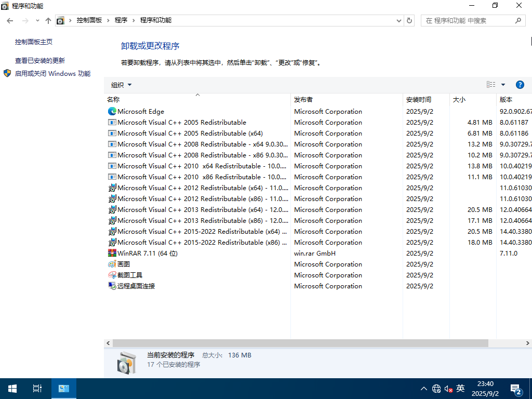
Task: Open Task View from the taskbar
Action: [37, 389]
